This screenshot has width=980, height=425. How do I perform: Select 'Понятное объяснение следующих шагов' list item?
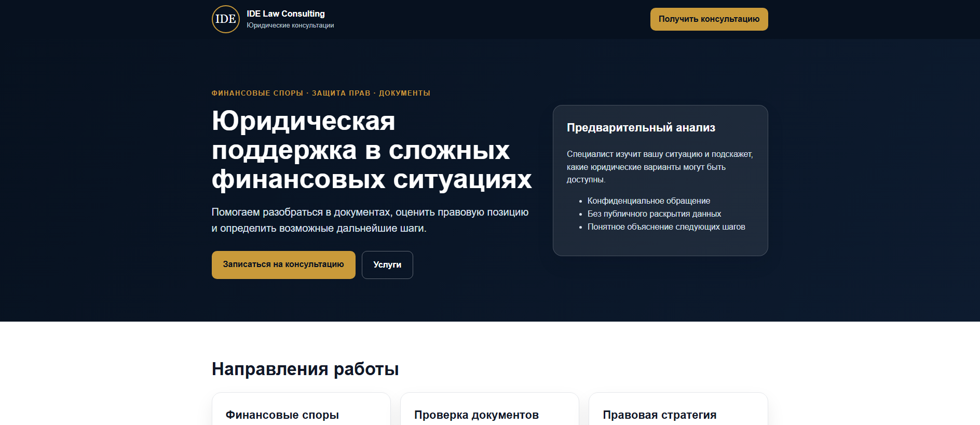666,227
